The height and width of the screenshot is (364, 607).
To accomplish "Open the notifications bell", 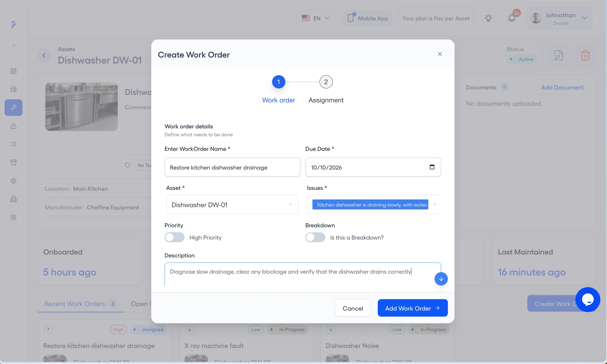I will click(512, 18).
